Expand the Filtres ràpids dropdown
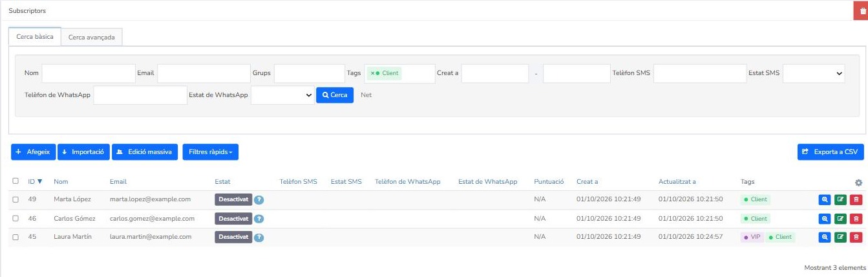 (x=211, y=152)
